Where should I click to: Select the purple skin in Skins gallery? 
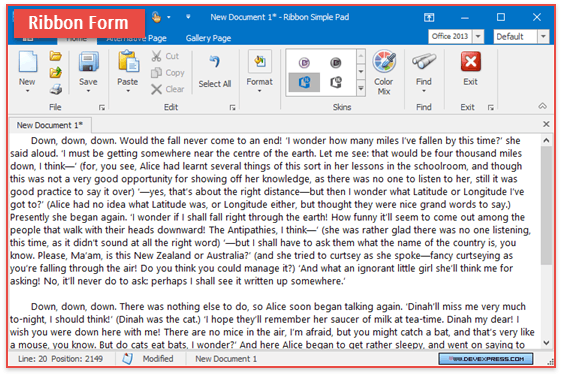coord(304,63)
